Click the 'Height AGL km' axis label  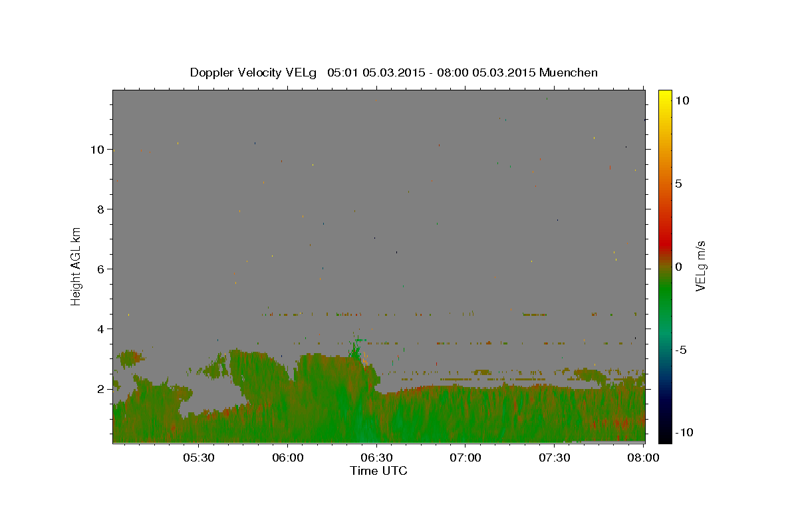pos(76,267)
